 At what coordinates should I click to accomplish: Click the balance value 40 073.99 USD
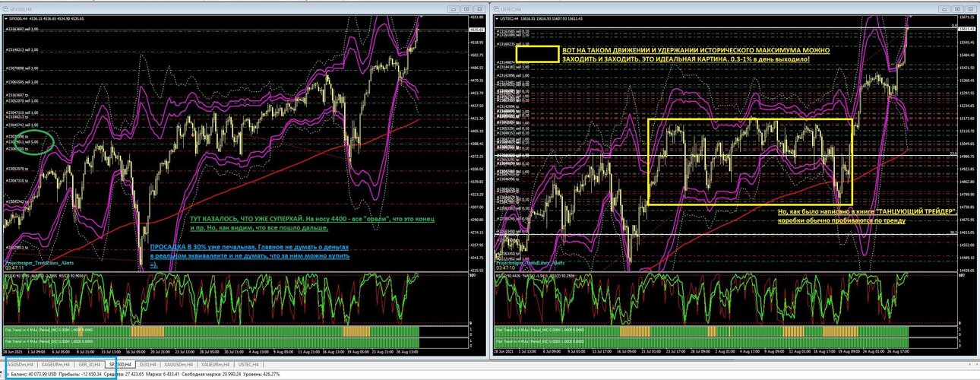click(43, 375)
